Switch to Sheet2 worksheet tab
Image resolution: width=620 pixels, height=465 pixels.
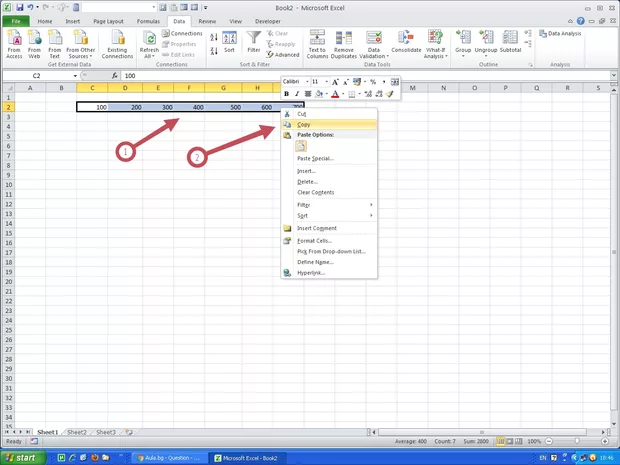[77, 432]
